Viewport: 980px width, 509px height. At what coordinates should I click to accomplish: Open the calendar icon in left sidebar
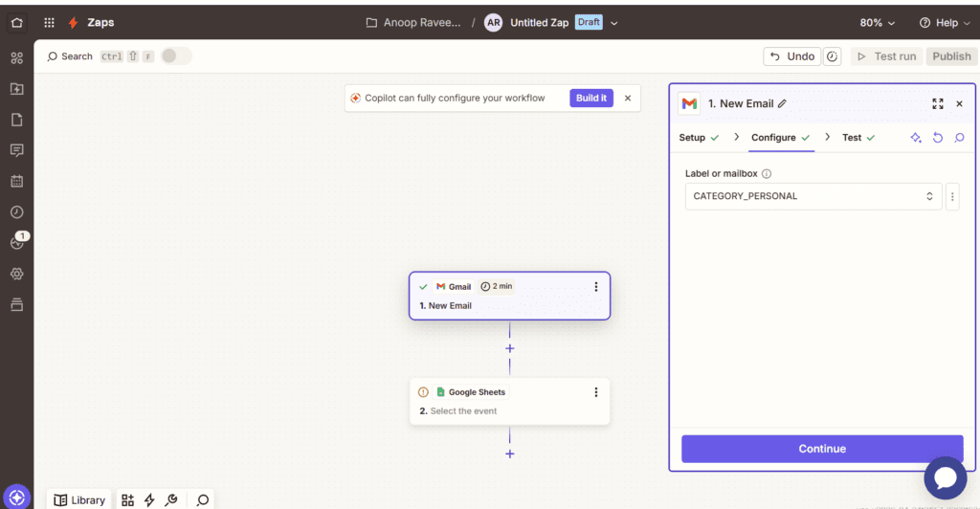pyautogui.click(x=16, y=181)
